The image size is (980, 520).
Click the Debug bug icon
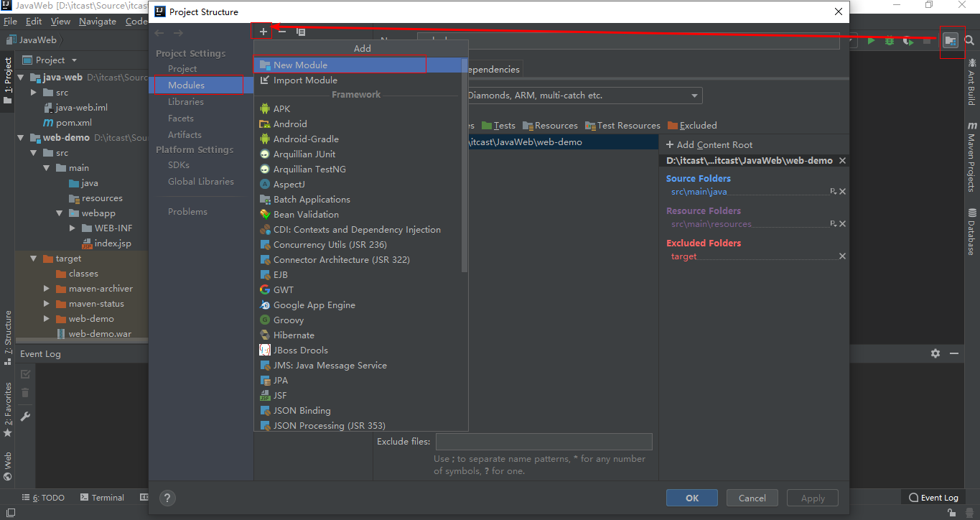pyautogui.click(x=889, y=41)
